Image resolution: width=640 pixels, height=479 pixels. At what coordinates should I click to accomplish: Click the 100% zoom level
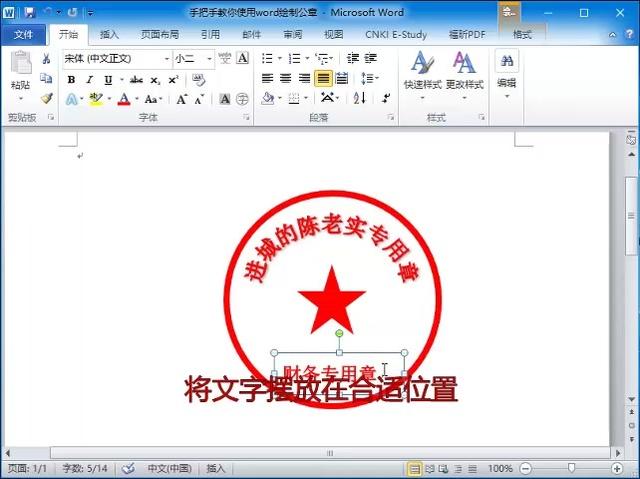click(500, 469)
